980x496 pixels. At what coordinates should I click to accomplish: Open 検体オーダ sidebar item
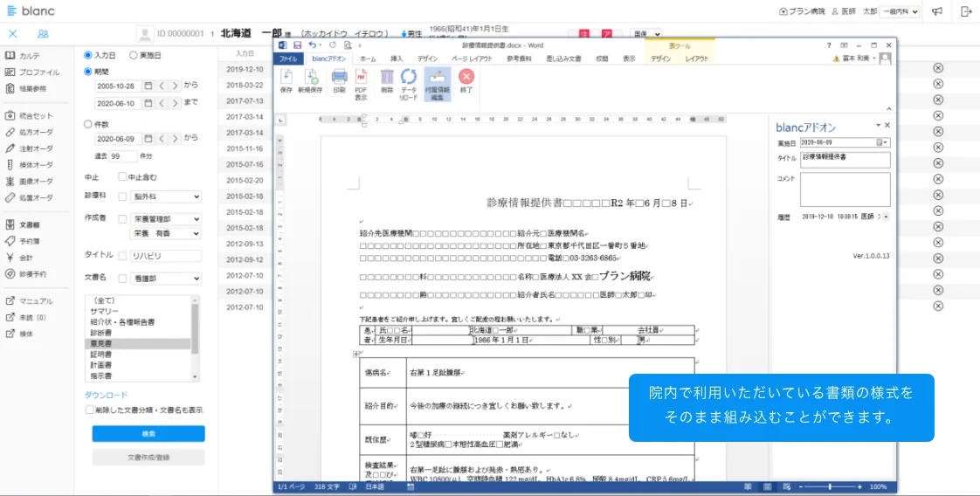pyautogui.click(x=29, y=165)
